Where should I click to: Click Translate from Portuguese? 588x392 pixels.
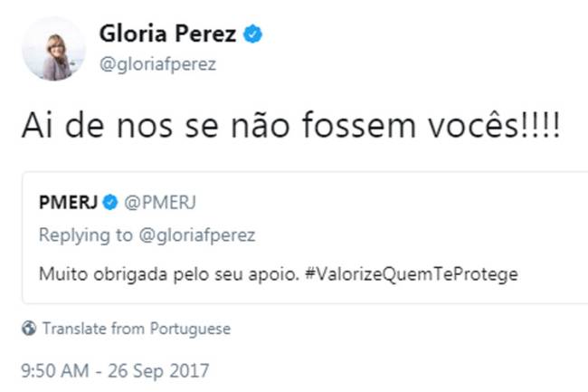[136, 329]
